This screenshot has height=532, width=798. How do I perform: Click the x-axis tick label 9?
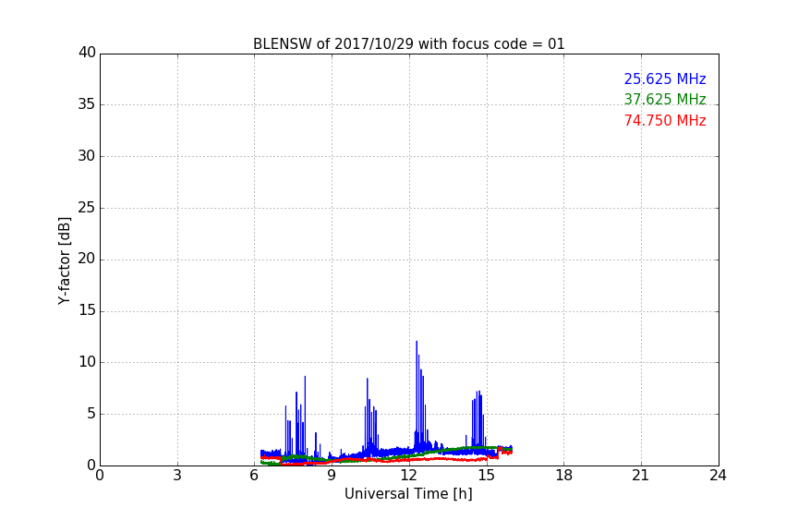coord(332,476)
